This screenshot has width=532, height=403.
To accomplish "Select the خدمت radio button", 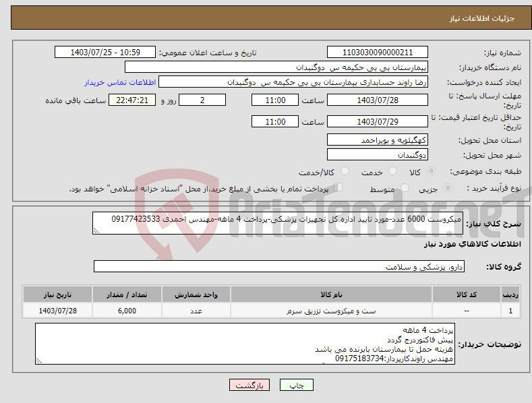I will (393, 171).
